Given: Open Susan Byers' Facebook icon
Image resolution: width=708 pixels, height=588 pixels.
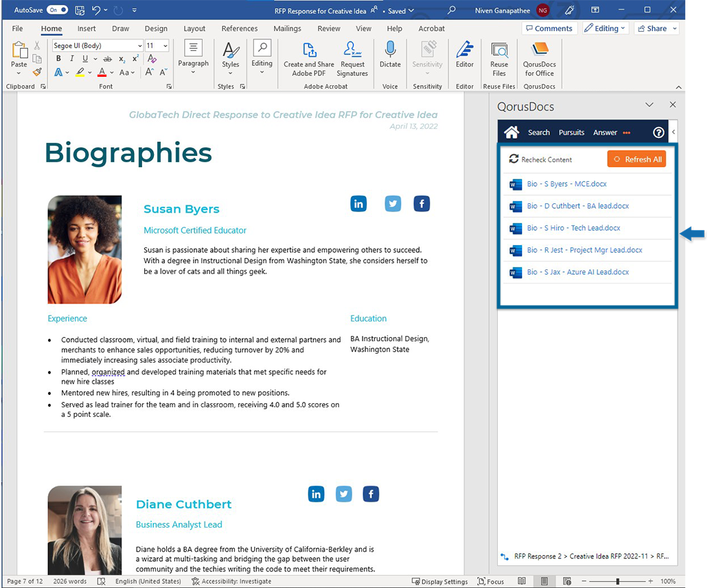Looking at the screenshot, I should [x=422, y=204].
